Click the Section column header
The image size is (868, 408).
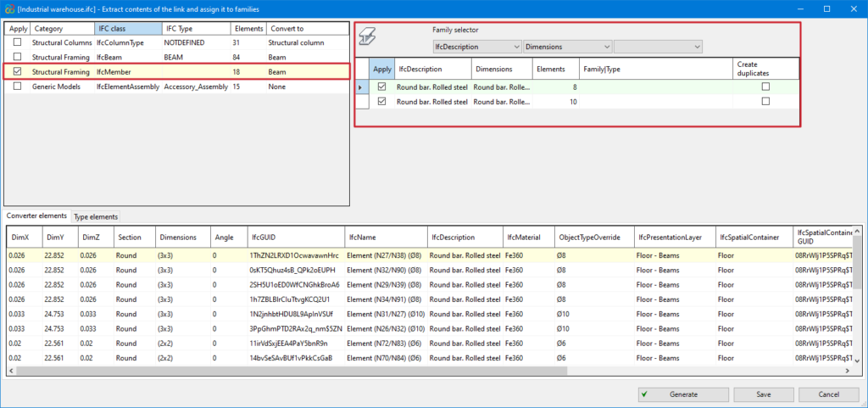(x=134, y=238)
